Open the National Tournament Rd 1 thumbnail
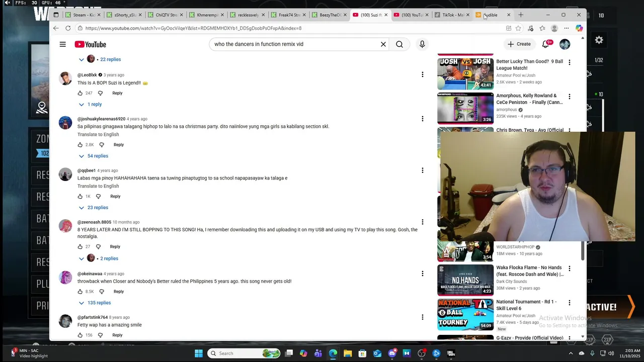 tap(465, 314)
